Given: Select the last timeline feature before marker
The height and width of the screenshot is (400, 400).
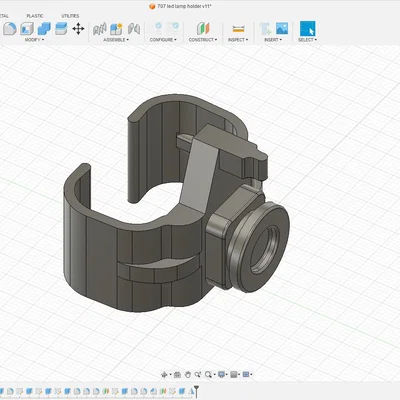Looking at the screenshot, I should (191, 391).
